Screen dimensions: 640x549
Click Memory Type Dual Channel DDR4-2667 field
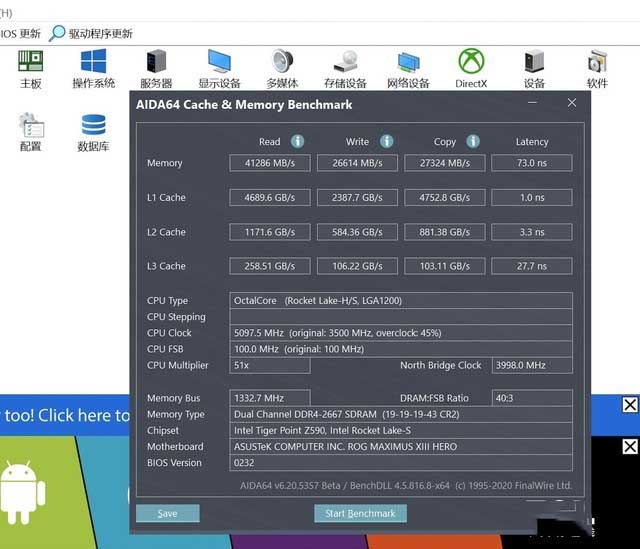tap(401, 414)
